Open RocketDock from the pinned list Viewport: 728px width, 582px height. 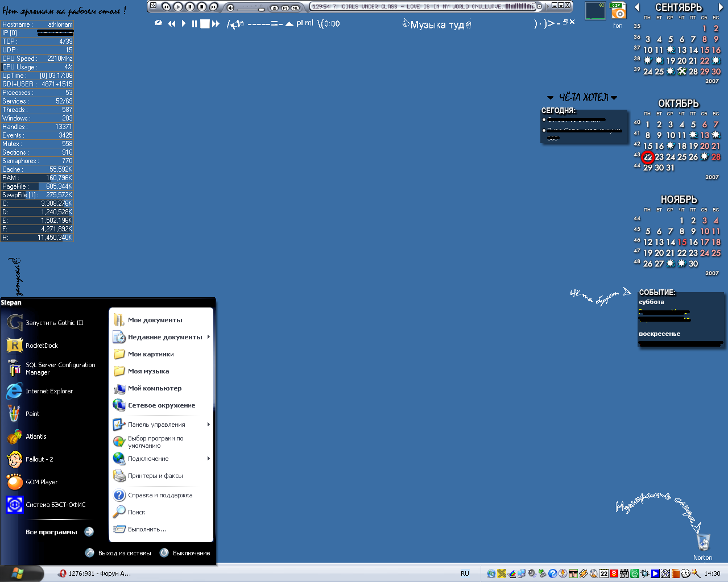coord(42,346)
